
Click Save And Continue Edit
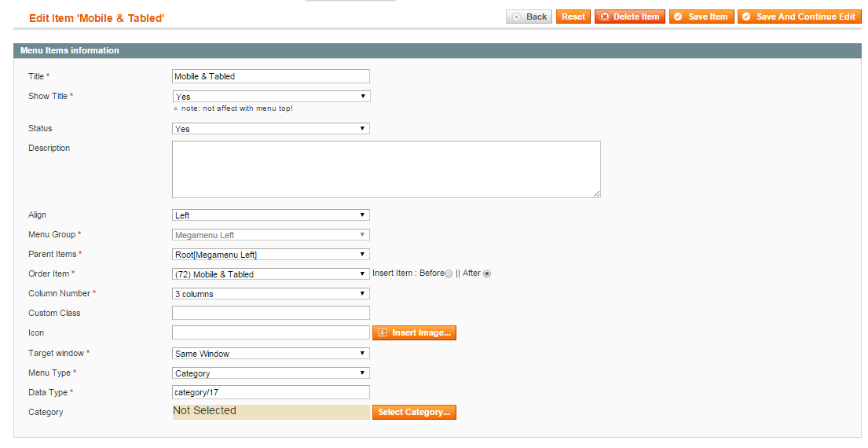tap(800, 17)
